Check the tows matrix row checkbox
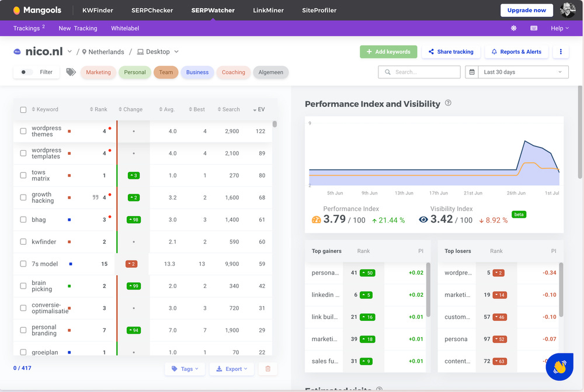584x392 pixels. click(x=23, y=175)
